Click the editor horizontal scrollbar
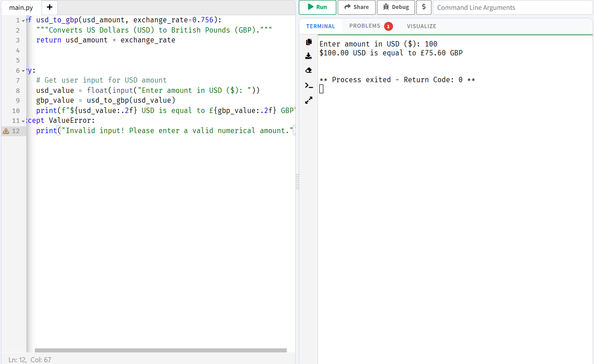The image size is (594, 364). 161,350
